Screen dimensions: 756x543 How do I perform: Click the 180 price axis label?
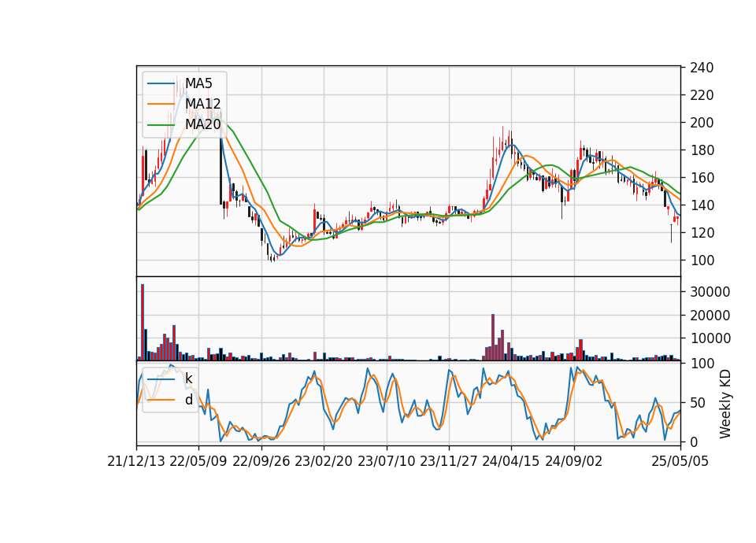point(702,150)
